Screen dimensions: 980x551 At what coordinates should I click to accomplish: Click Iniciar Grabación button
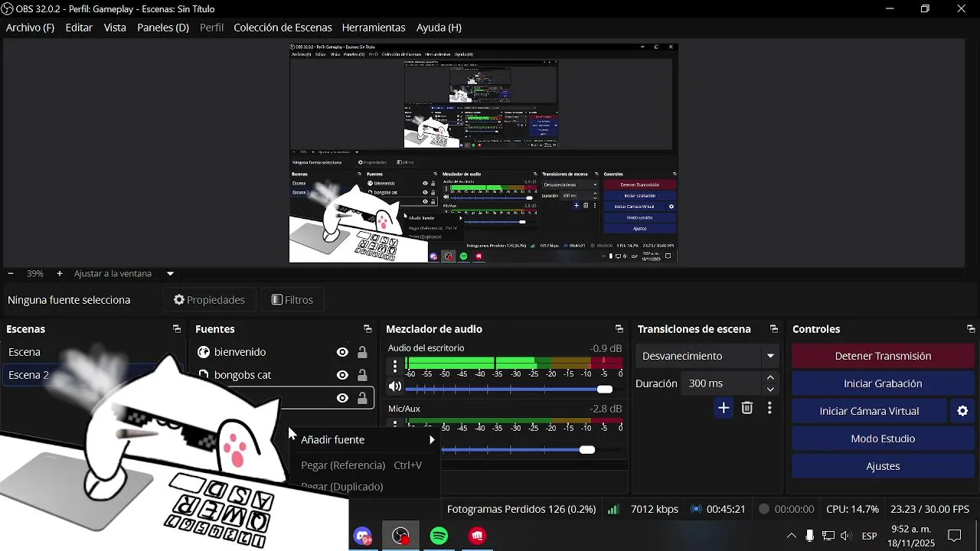click(x=883, y=383)
